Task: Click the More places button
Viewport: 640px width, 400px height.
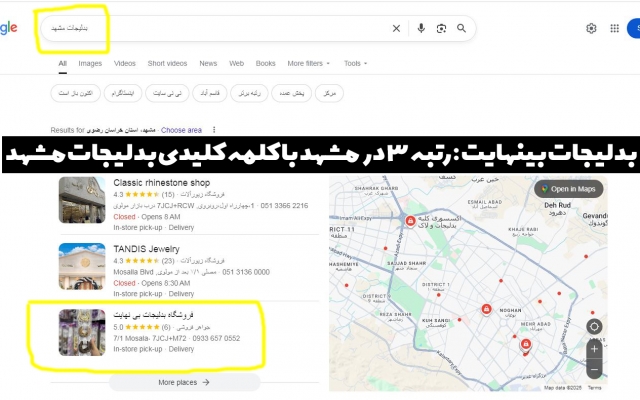Action: [x=184, y=382]
